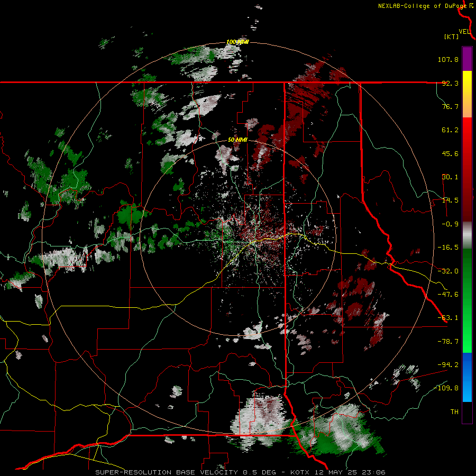Viewport: 476px width, 476px height.
Task: Click the -47.6 velocity scale value
Action: (x=448, y=295)
